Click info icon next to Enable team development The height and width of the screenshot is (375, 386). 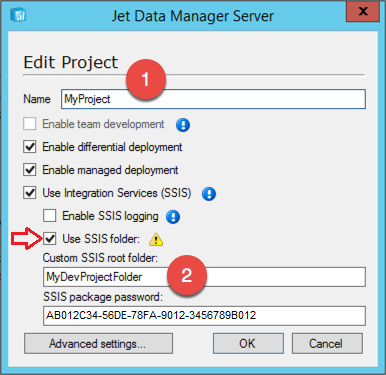tap(183, 125)
